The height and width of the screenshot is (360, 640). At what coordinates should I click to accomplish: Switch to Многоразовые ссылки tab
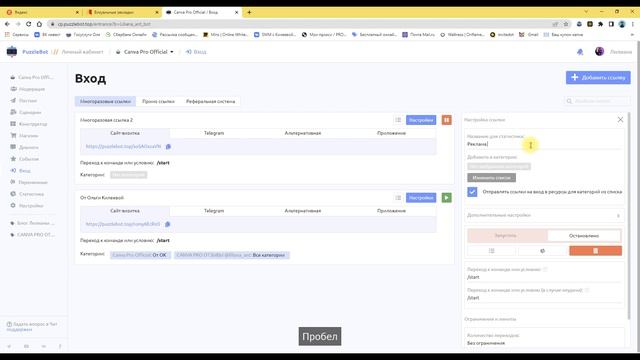(105, 101)
